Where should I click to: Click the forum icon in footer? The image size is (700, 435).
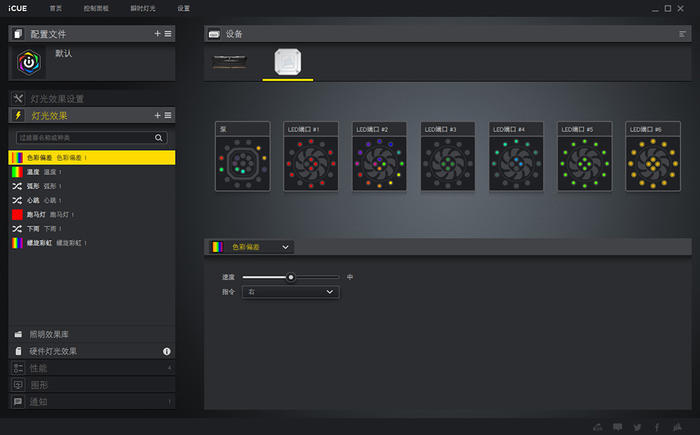click(598, 427)
